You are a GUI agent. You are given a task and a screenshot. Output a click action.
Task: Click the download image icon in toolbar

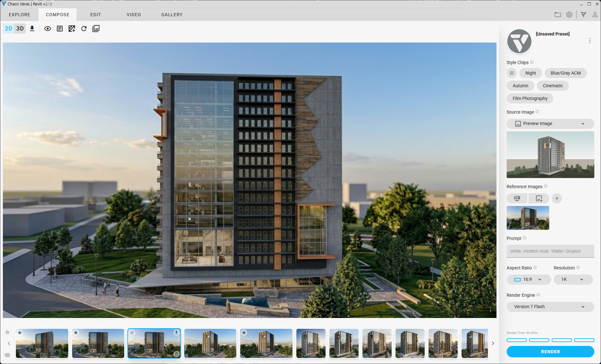click(x=32, y=29)
